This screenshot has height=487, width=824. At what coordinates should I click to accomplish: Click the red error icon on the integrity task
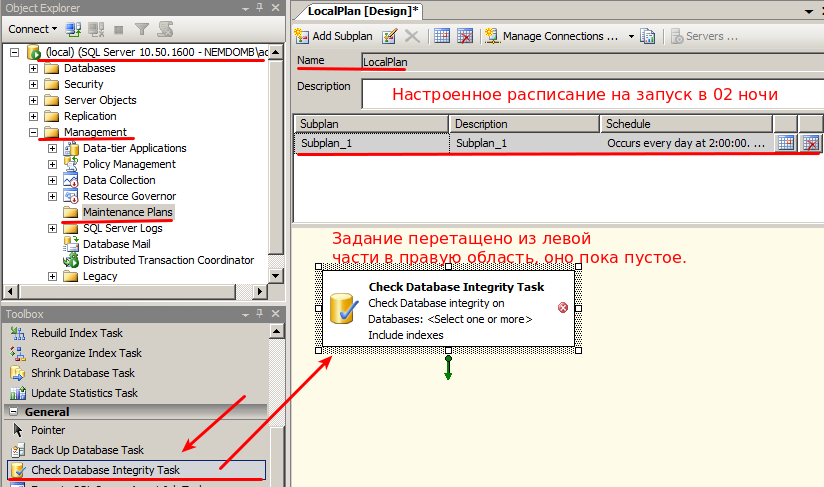click(562, 307)
